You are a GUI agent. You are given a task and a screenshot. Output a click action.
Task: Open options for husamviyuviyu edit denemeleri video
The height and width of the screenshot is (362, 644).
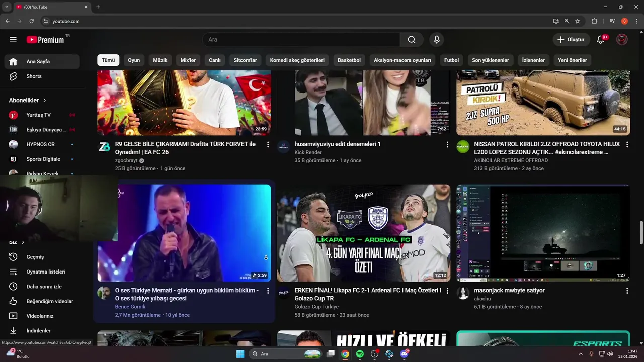point(447,145)
